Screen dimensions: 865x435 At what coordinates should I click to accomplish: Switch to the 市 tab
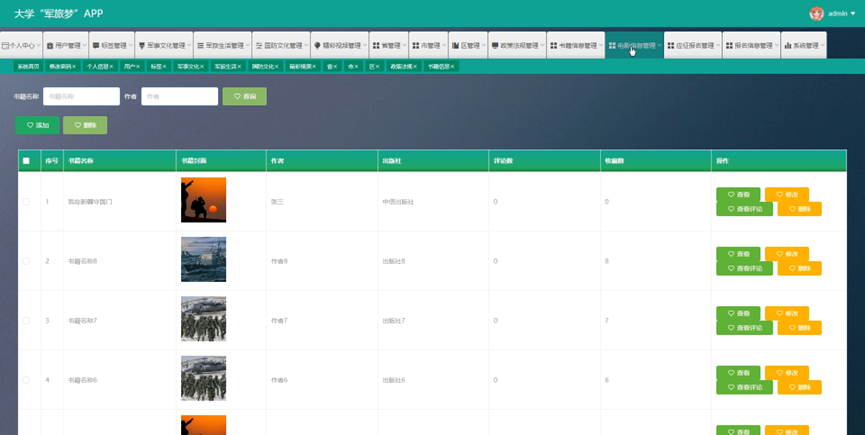pyautogui.click(x=353, y=67)
